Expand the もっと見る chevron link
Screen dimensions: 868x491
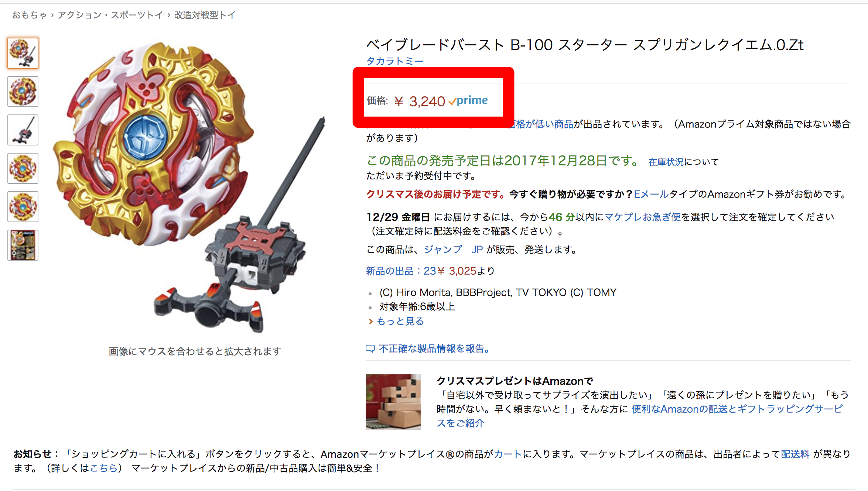(x=396, y=321)
